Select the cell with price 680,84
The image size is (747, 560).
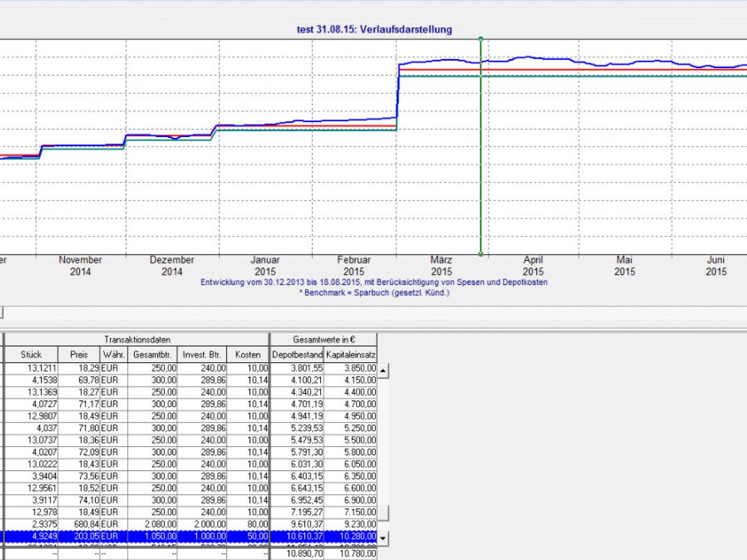[79, 524]
